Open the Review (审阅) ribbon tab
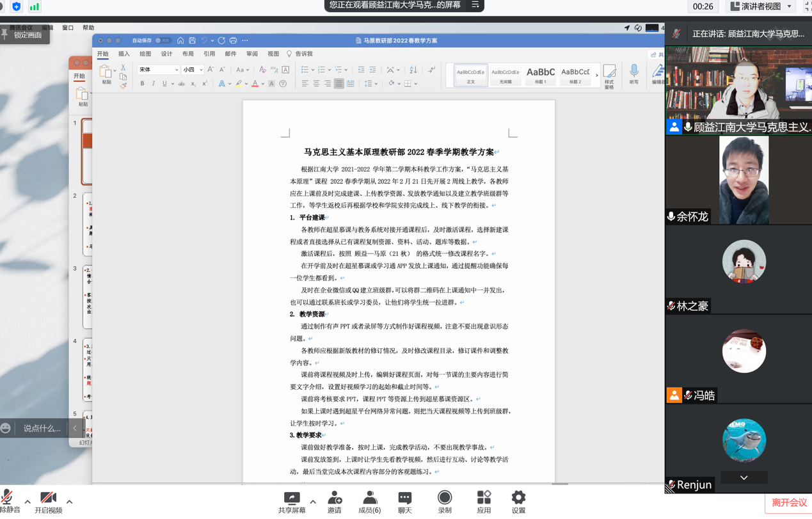 [252, 54]
